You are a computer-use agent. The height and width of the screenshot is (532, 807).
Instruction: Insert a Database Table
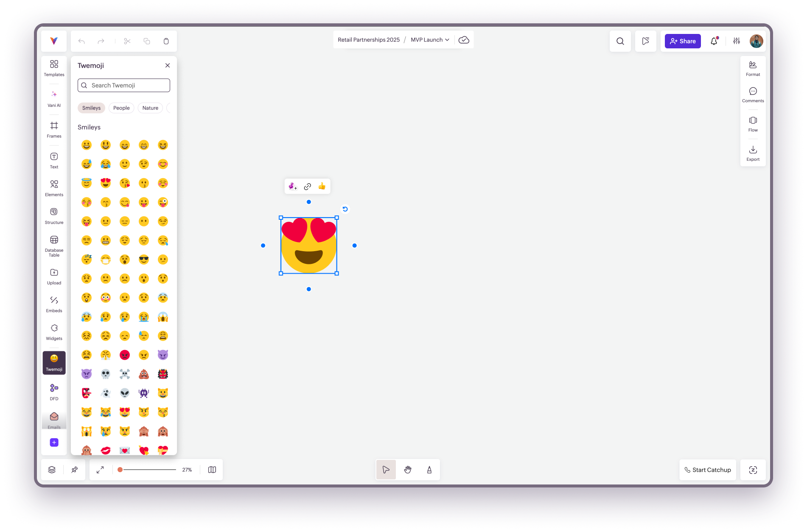click(54, 246)
